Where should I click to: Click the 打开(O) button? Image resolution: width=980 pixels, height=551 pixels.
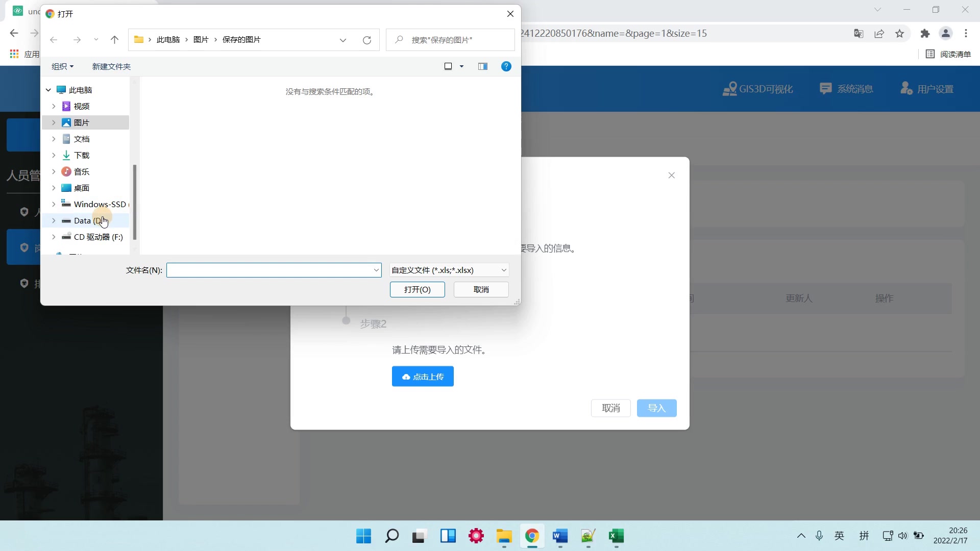pyautogui.click(x=418, y=289)
